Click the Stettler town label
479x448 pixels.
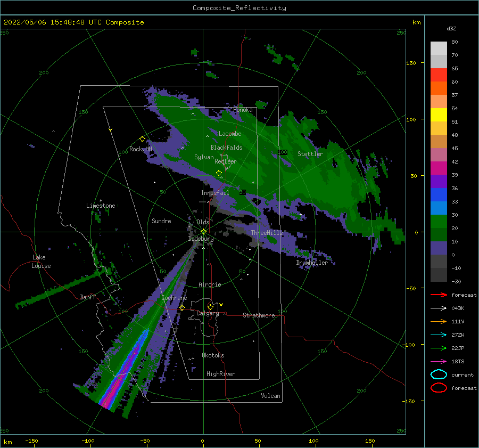point(310,154)
